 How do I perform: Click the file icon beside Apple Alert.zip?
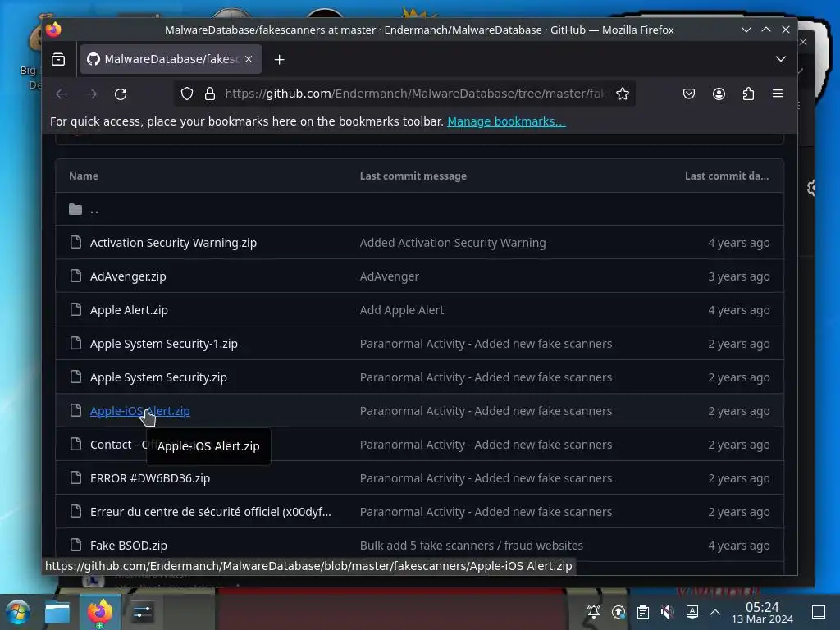[x=76, y=309]
